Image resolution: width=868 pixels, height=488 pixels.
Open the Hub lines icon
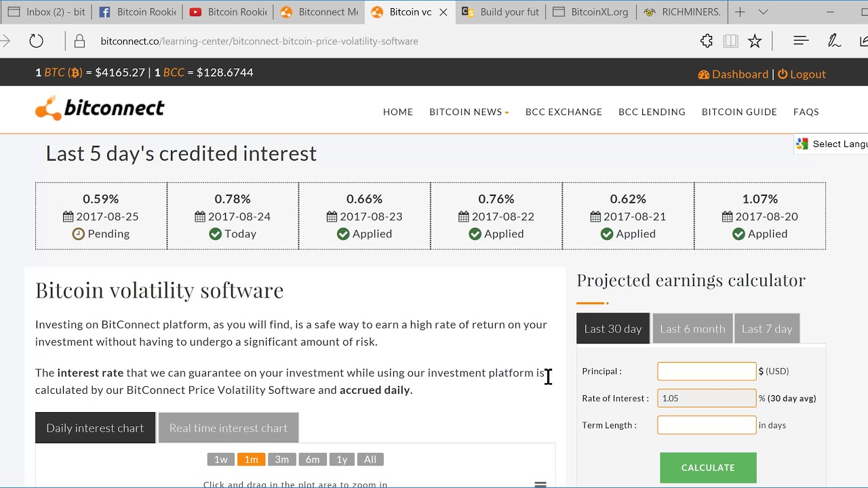[801, 41]
